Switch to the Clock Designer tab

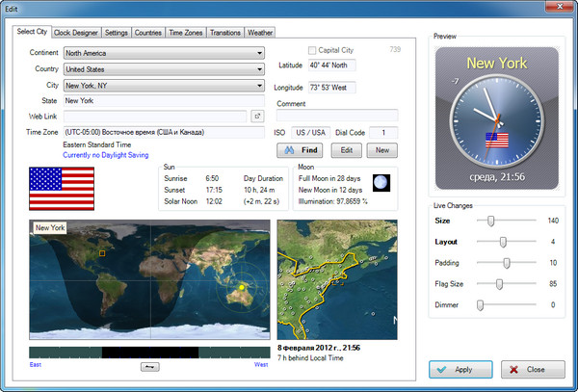click(x=75, y=32)
